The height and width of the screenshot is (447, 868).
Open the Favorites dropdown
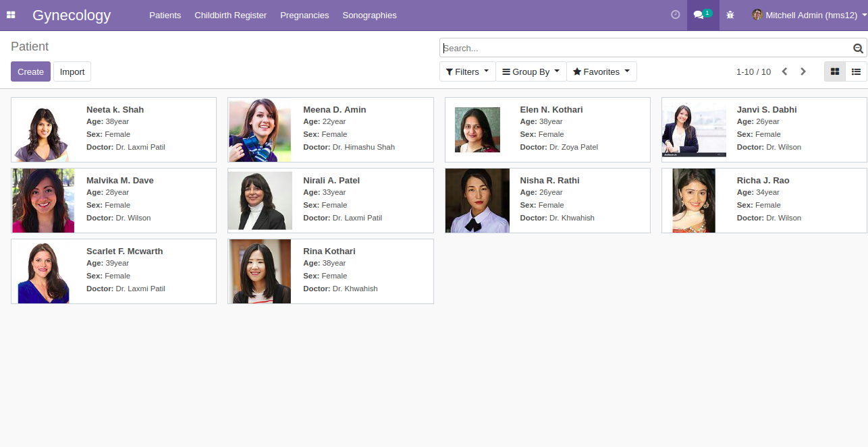[601, 71]
